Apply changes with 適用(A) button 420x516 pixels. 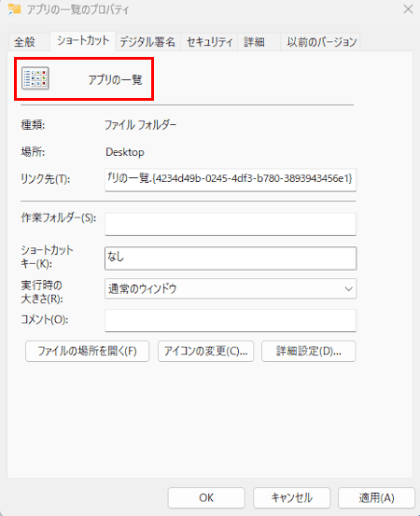click(x=376, y=497)
